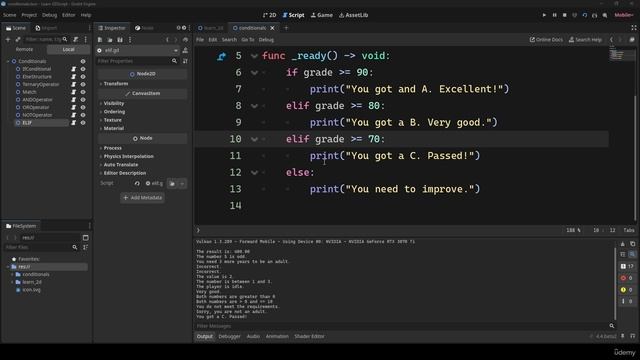
Task: Toggle distraction-free mode icon
Action: click(633, 28)
